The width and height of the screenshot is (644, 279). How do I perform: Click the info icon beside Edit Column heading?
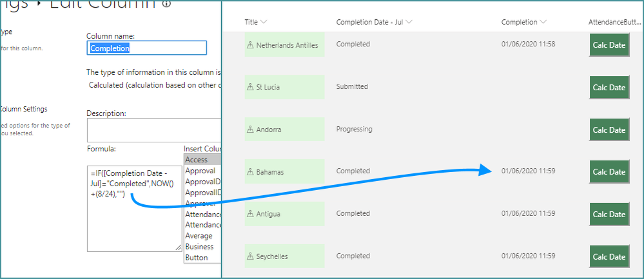tap(168, 3)
